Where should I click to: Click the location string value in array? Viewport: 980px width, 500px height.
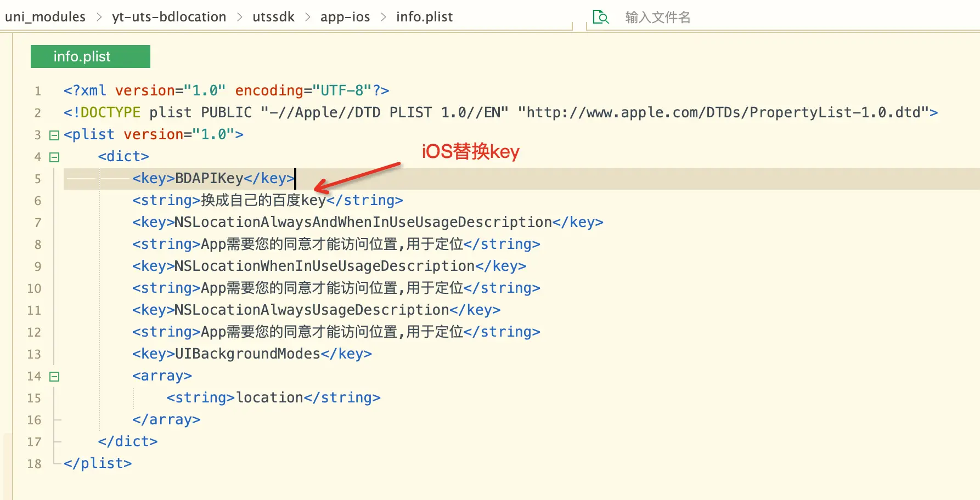(x=269, y=398)
